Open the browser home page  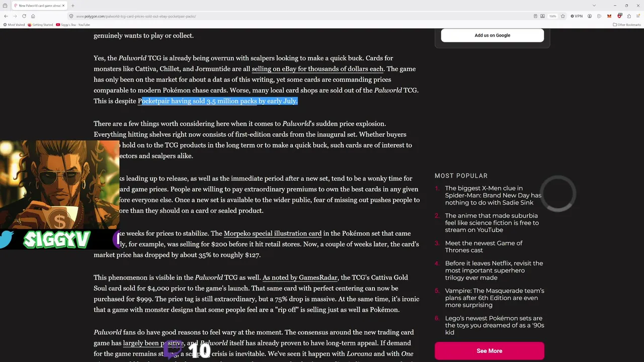33,16
